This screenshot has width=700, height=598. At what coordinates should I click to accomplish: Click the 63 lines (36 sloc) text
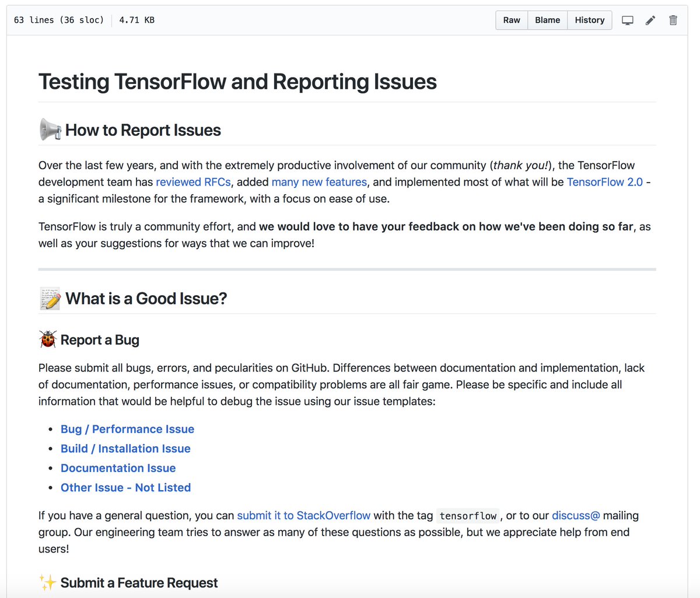pyautogui.click(x=59, y=20)
